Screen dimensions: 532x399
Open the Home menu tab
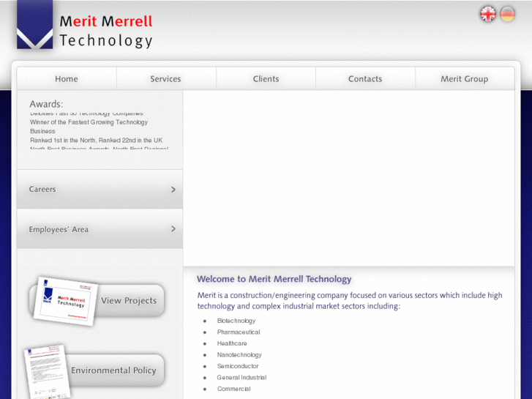click(67, 79)
